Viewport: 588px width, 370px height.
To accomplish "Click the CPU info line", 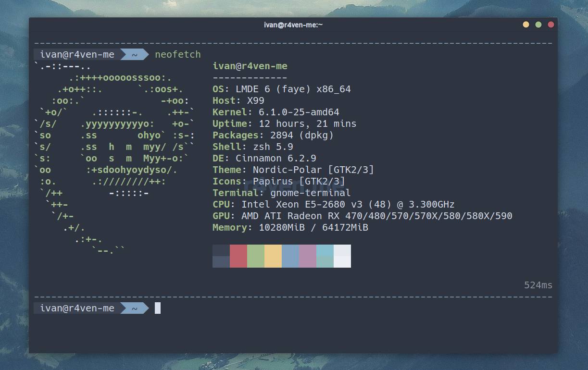I will click(x=333, y=204).
